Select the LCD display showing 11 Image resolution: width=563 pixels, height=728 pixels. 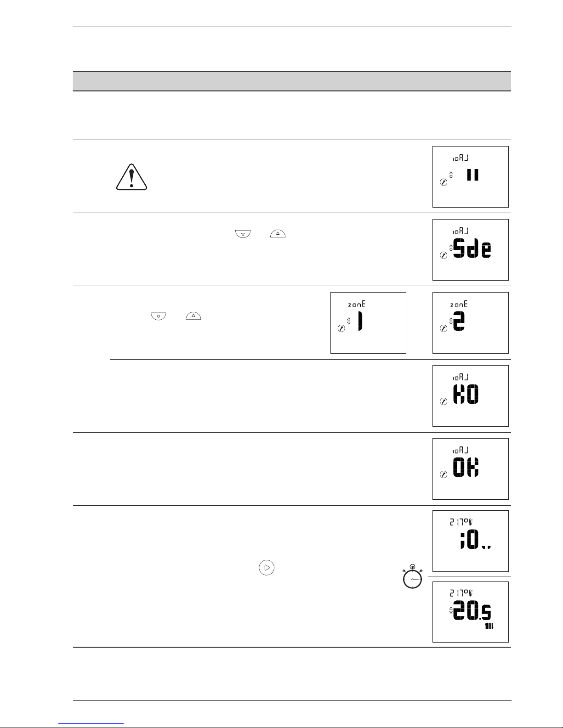click(470, 177)
